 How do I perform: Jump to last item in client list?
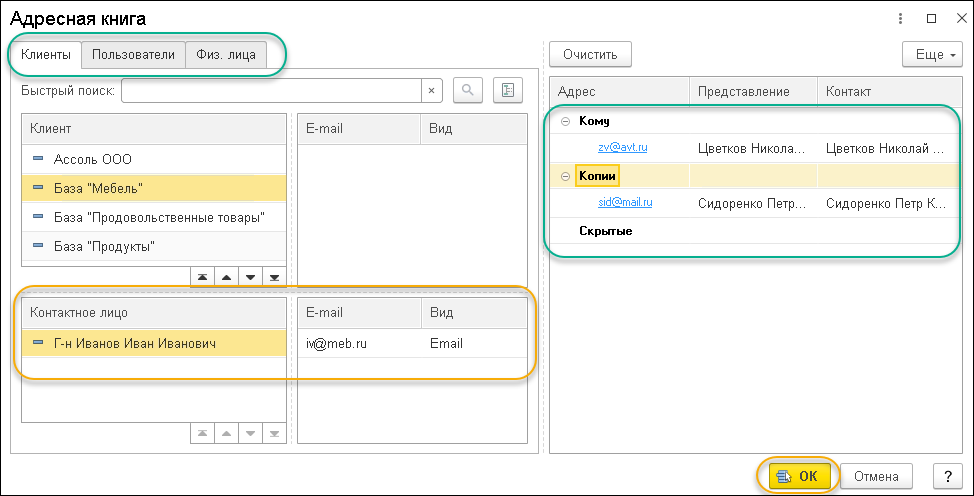273,277
